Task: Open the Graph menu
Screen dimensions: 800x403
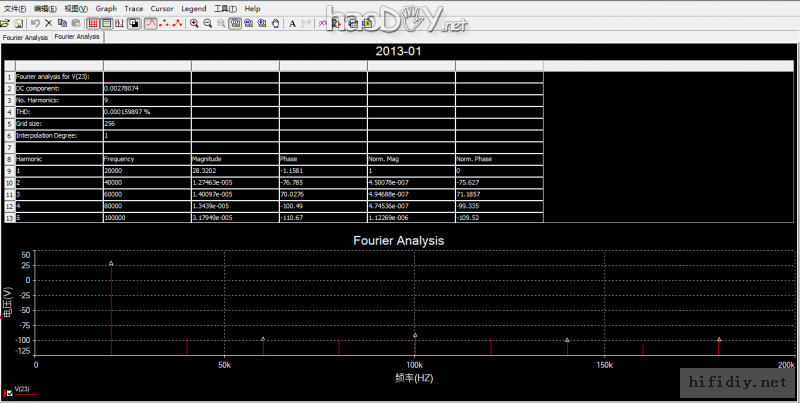Action: pyautogui.click(x=106, y=8)
